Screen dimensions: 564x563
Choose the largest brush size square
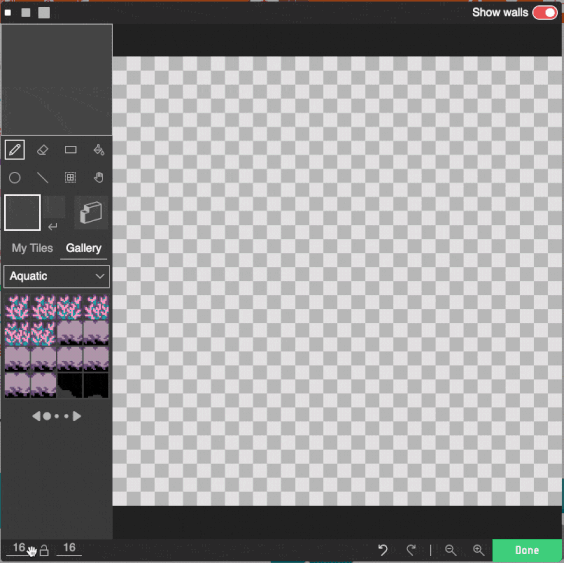click(44, 13)
